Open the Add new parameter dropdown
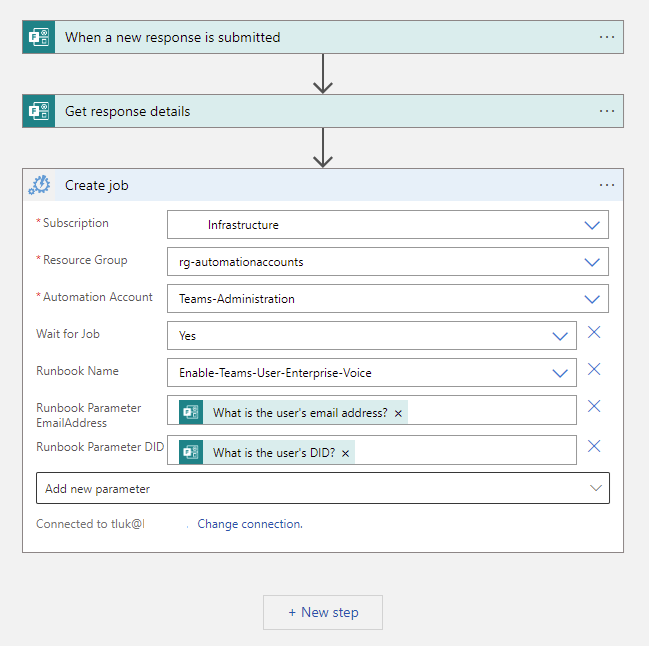Viewport: 649px width, 646px height. click(596, 488)
